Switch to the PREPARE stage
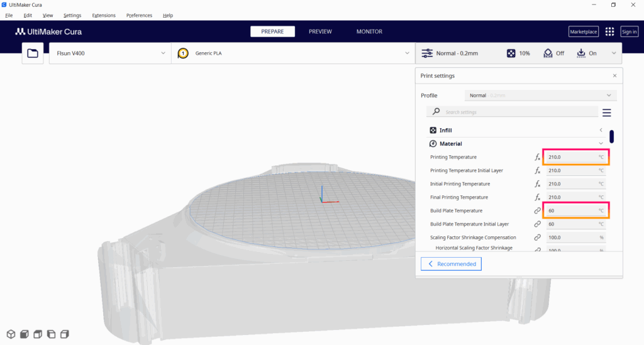644x345 pixels. coord(273,31)
